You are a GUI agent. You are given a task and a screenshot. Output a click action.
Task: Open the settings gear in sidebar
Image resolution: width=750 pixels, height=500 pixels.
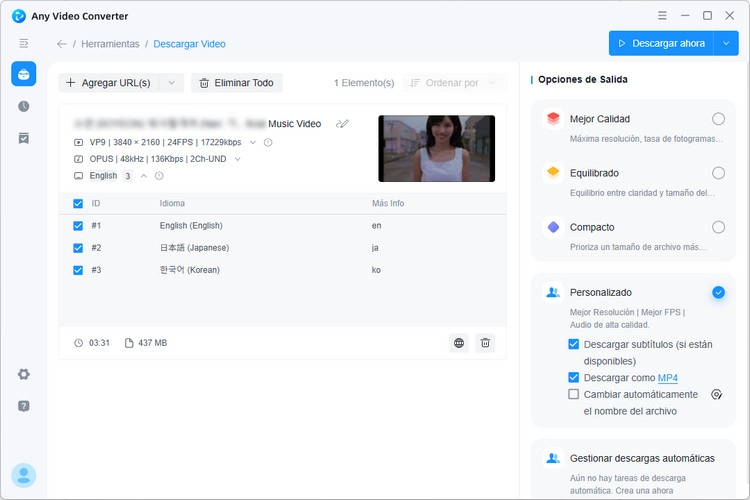click(x=23, y=374)
